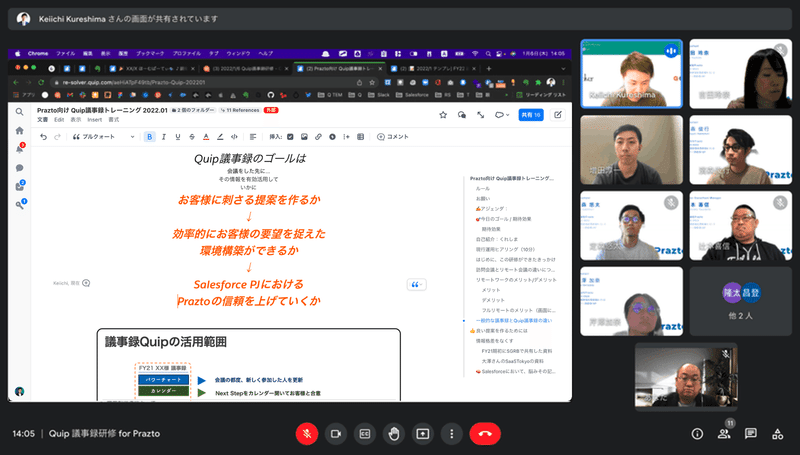Open the present screen button
The image size is (800, 455).
click(422, 434)
